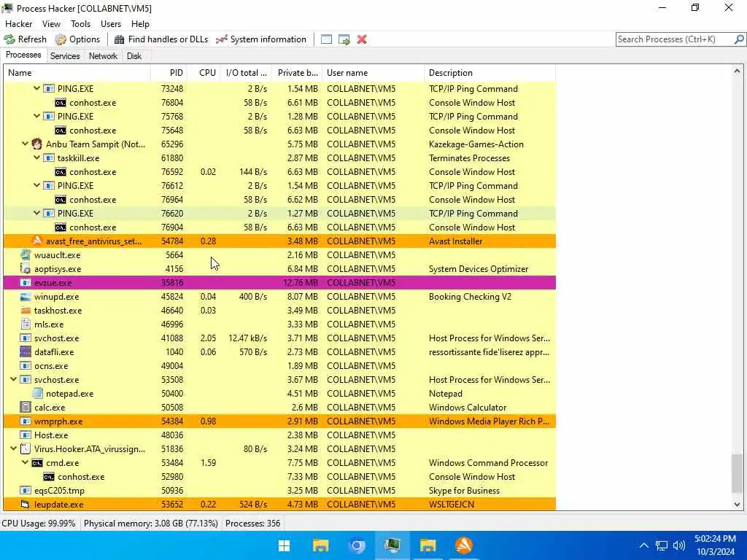Click the find window and thread icon
747x560 pixels.
point(344,39)
